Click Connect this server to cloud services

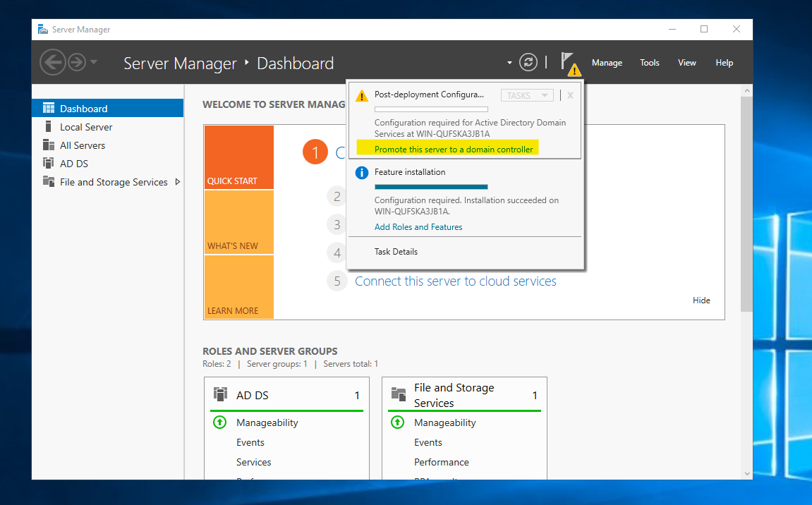click(455, 281)
